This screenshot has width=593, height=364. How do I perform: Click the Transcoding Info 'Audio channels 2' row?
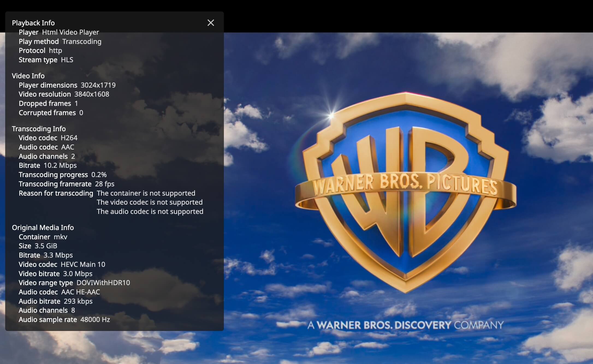tap(47, 156)
